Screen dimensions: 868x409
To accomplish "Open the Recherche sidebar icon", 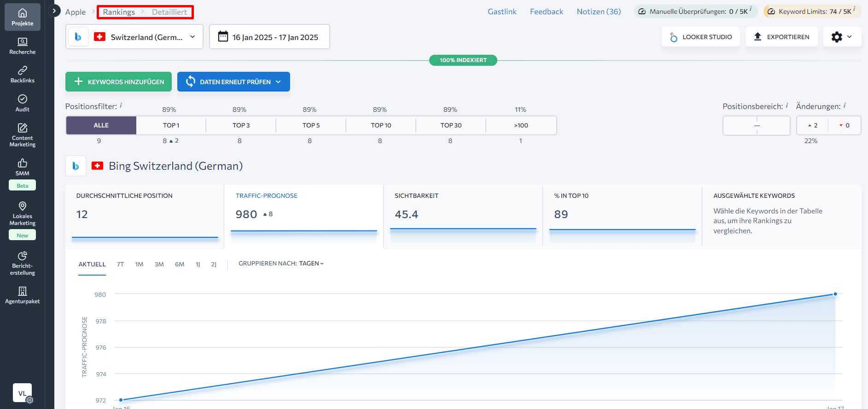I will (x=22, y=46).
